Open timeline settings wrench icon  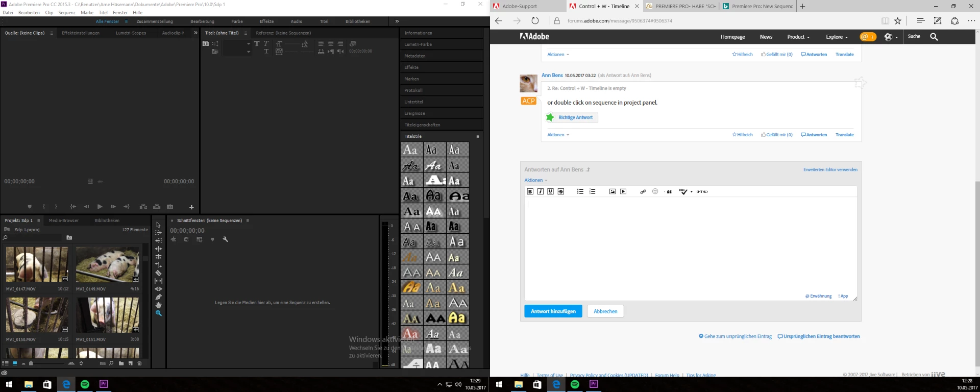pyautogui.click(x=226, y=239)
